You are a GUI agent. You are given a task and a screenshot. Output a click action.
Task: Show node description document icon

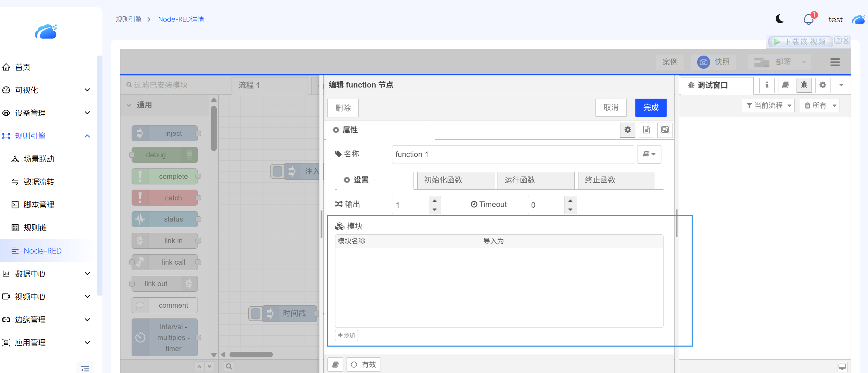pos(646,130)
